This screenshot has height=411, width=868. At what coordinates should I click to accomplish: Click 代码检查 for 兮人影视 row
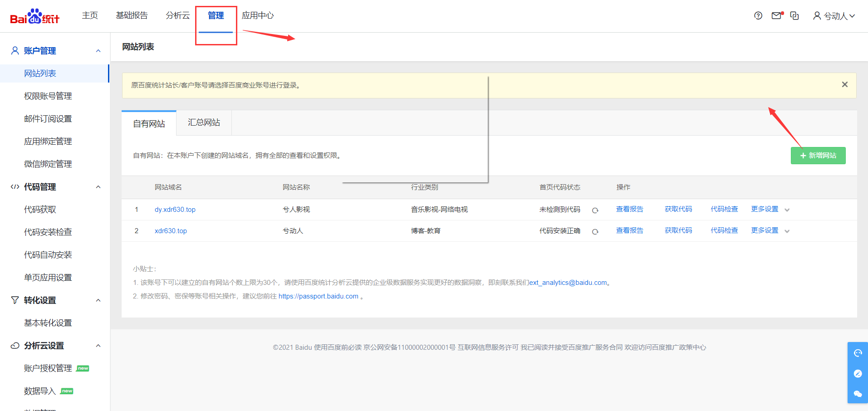tap(724, 209)
